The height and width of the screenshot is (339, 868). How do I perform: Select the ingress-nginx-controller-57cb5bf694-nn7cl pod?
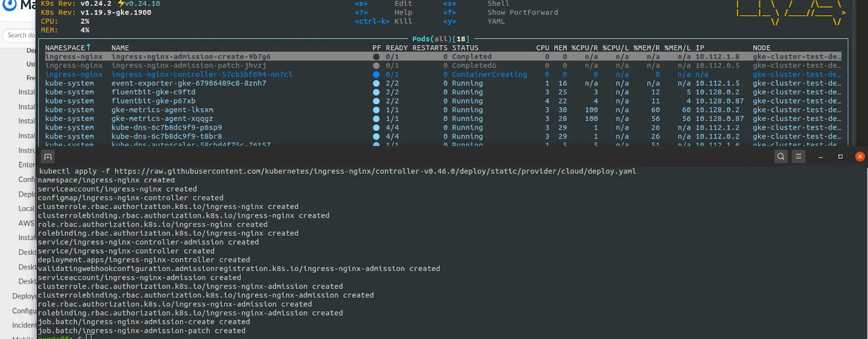click(x=202, y=74)
